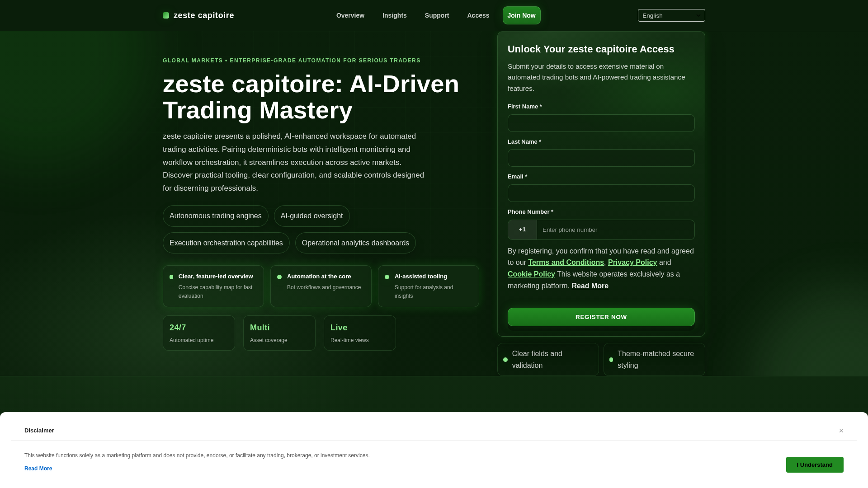
Task: Open the Access nav item
Action: click(478, 15)
